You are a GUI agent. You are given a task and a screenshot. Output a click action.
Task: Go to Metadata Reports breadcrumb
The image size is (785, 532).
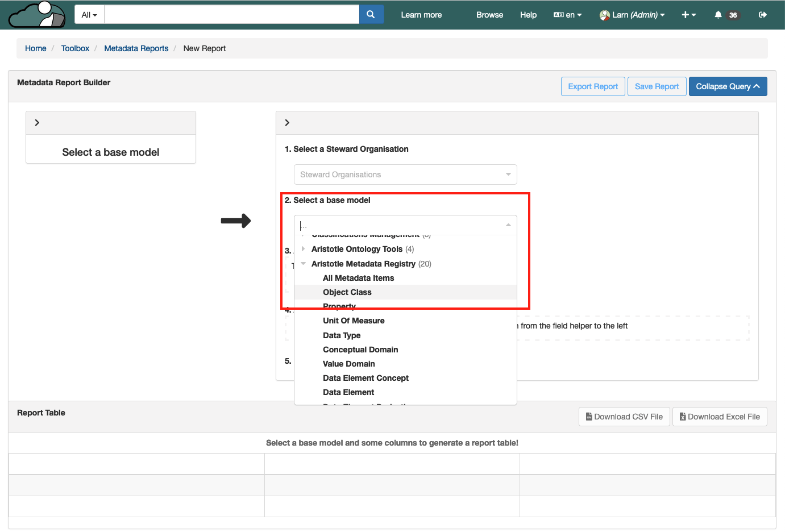[x=136, y=48]
